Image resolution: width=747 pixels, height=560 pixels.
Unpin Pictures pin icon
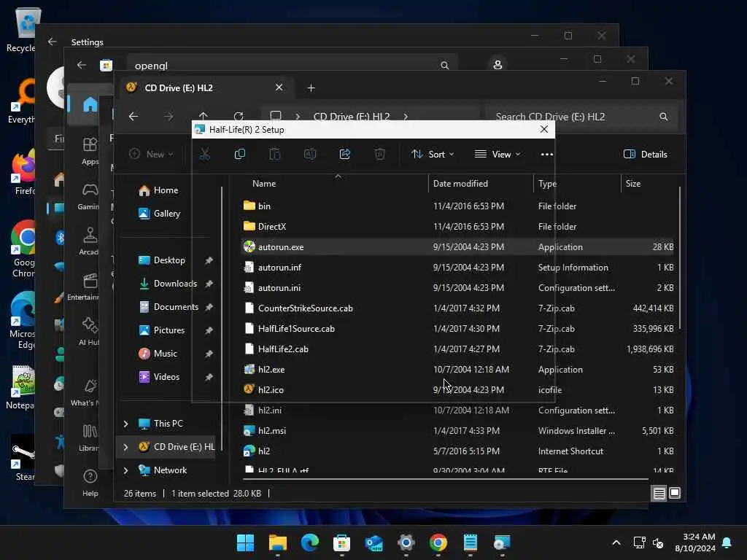tap(209, 330)
